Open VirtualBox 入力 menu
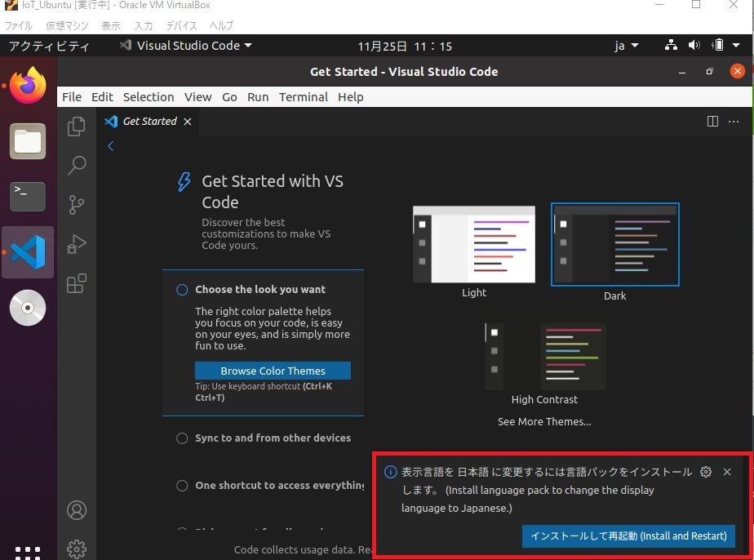The height and width of the screenshot is (560, 754). pyautogui.click(x=144, y=25)
